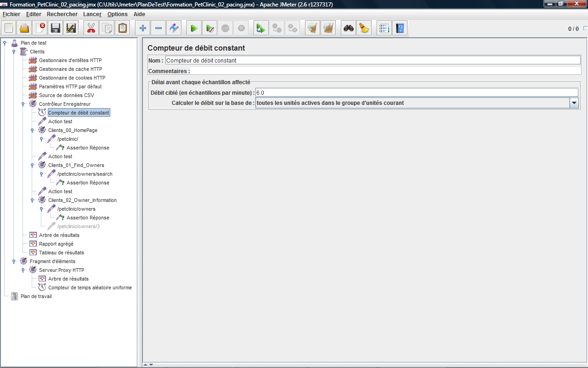The image size is (588, 368).
Task: Click the Open folder toolbar icon
Action: point(24,29)
